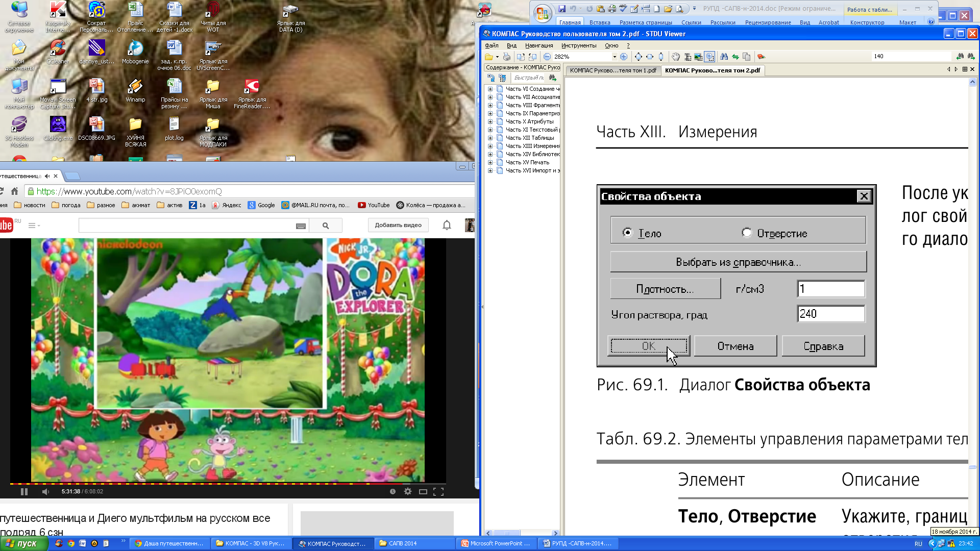Screen dimensions: 980x551
Task: Toggle YouTube fullscreen mode
Action: pyautogui.click(x=438, y=491)
